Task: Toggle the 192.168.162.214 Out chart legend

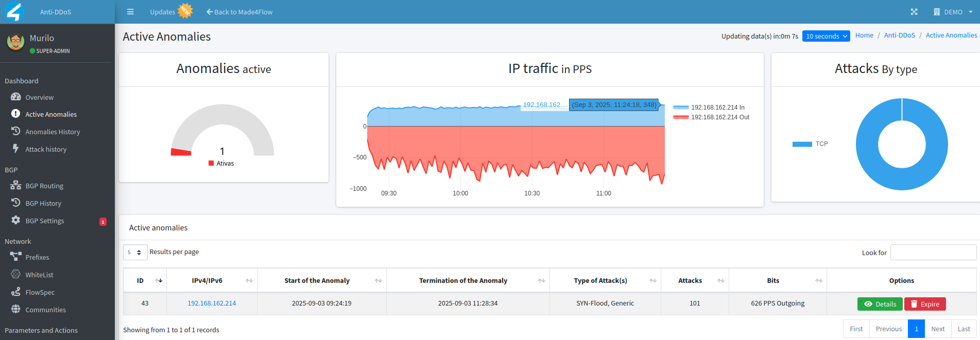Action: (711, 117)
